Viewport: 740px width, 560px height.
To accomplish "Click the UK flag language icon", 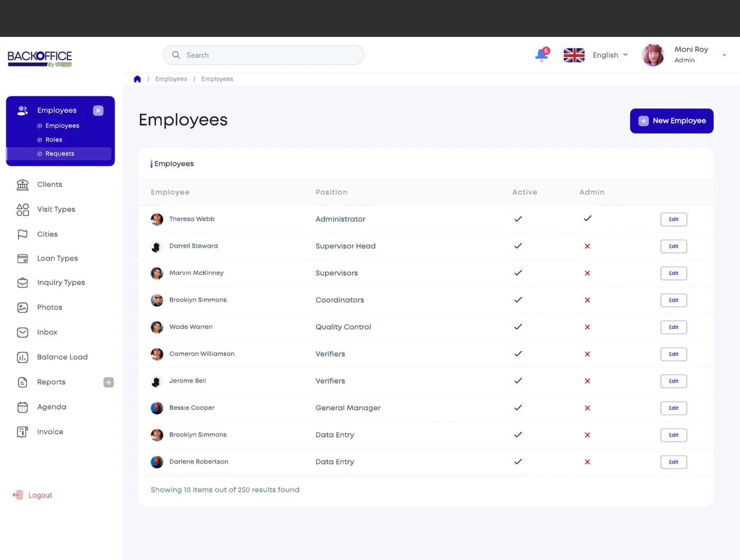I will pyautogui.click(x=574, y=55).
